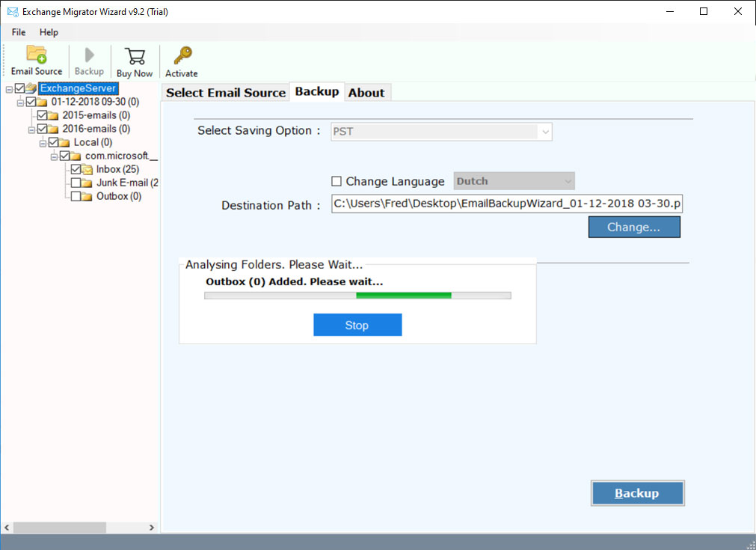Collapse the 01-12-2018 09-30 node

click(20, 103)
